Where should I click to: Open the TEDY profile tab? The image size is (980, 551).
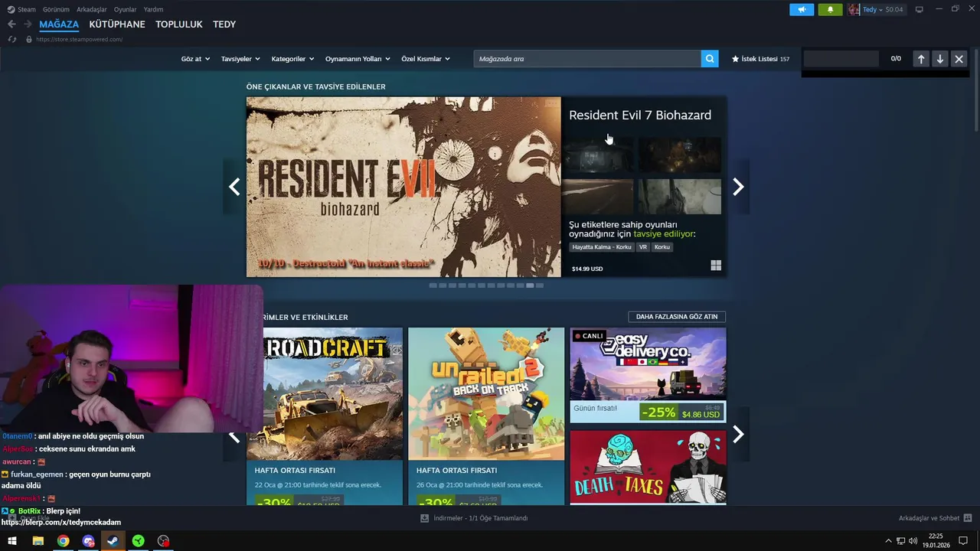(224, 24)
